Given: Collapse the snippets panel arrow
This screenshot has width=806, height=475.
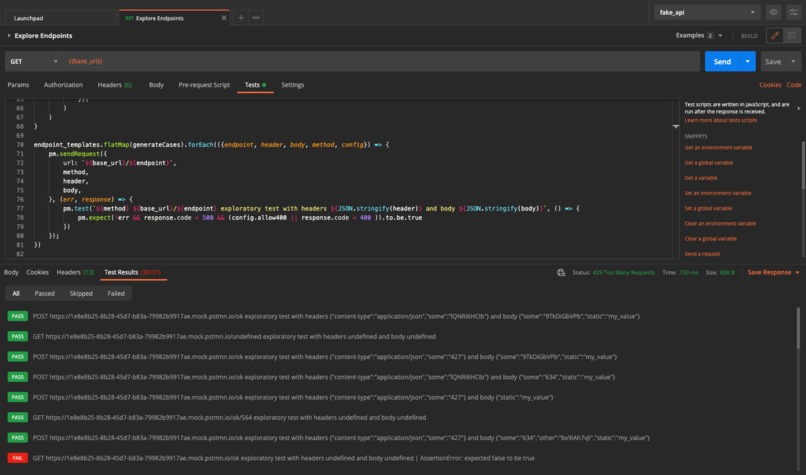Looking at the screenshot, I should coord(798,108).
